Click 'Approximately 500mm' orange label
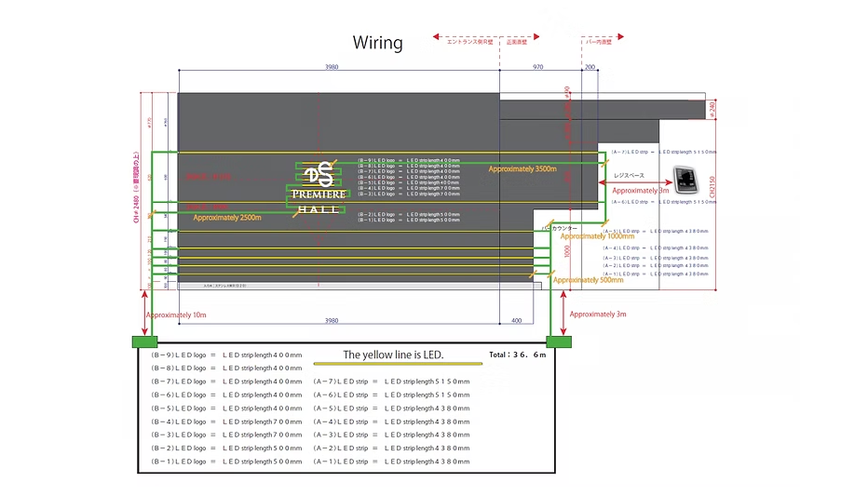 pyautogui.click(x=588, y=280)
